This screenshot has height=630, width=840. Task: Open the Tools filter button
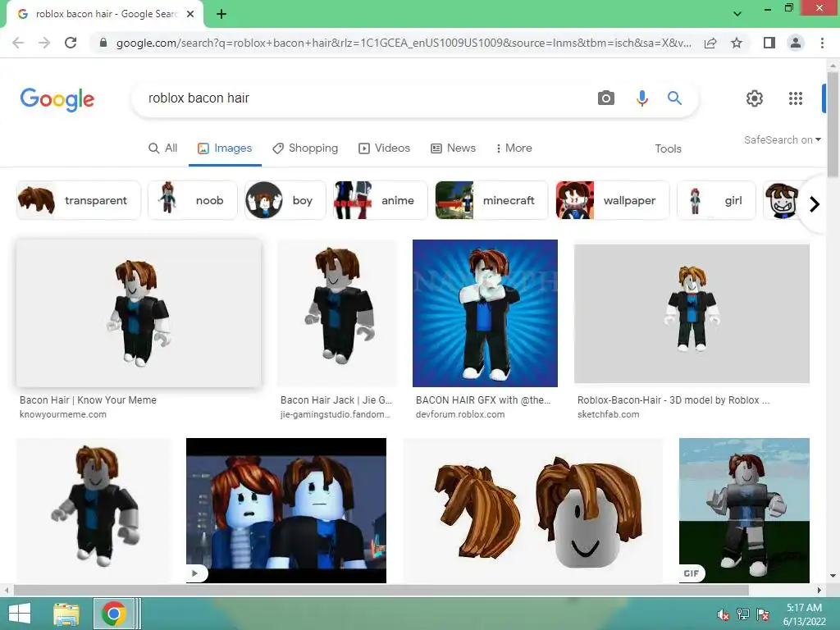[x=668, y=149]
